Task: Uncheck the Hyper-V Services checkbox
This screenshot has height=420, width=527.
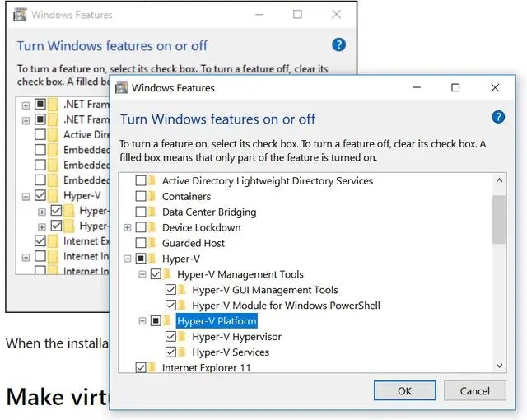Action: (x=170, y=352)
